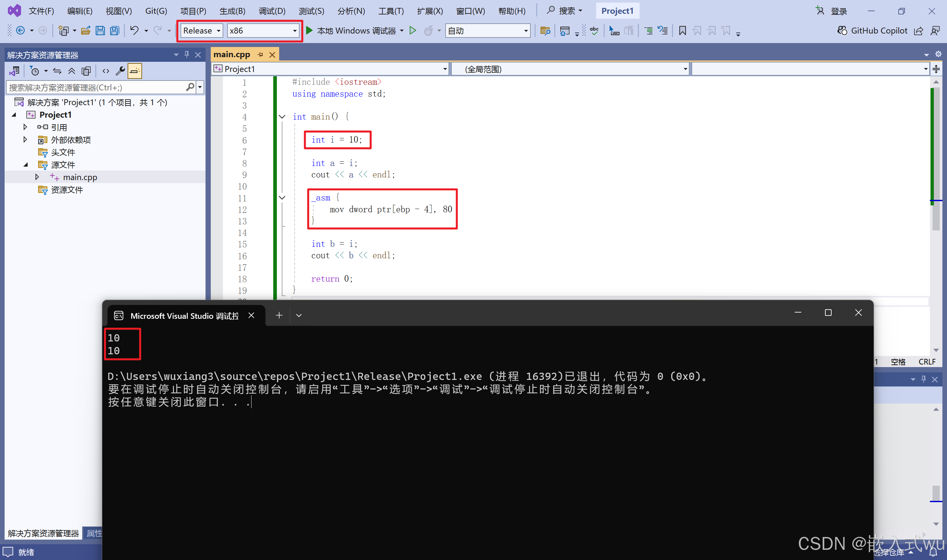Click the 搜索 search button in title bar

[x=565, y=11]
